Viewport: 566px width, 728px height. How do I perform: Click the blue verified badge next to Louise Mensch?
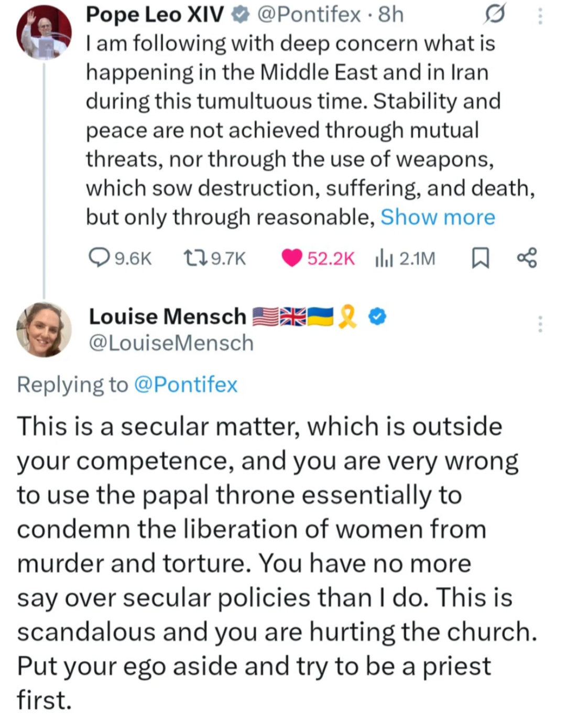377,316
